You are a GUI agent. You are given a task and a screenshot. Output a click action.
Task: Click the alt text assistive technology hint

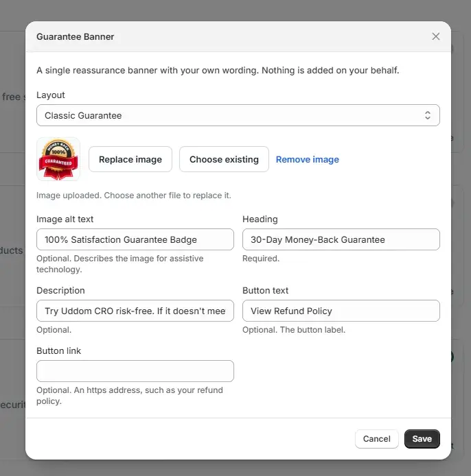(x=120, y=264)
